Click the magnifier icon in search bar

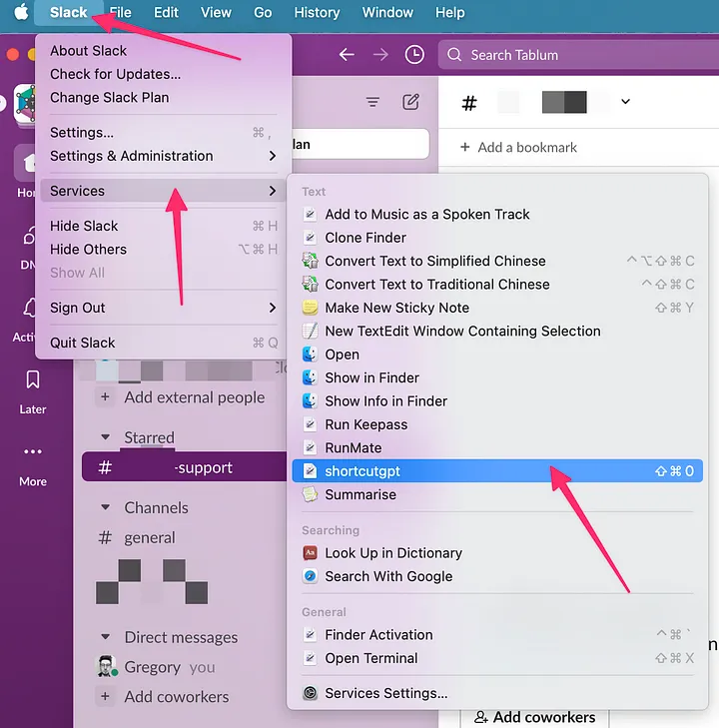(454, 55)
